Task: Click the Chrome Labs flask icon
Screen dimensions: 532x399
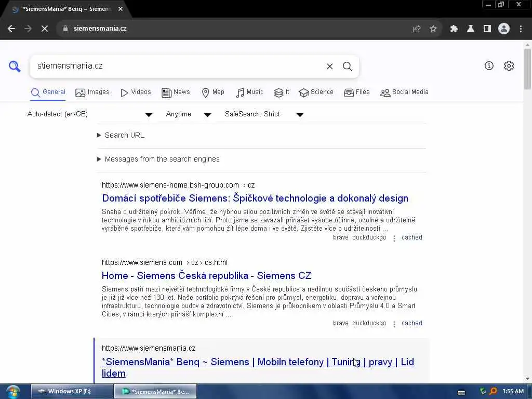Action: point(471,29)
